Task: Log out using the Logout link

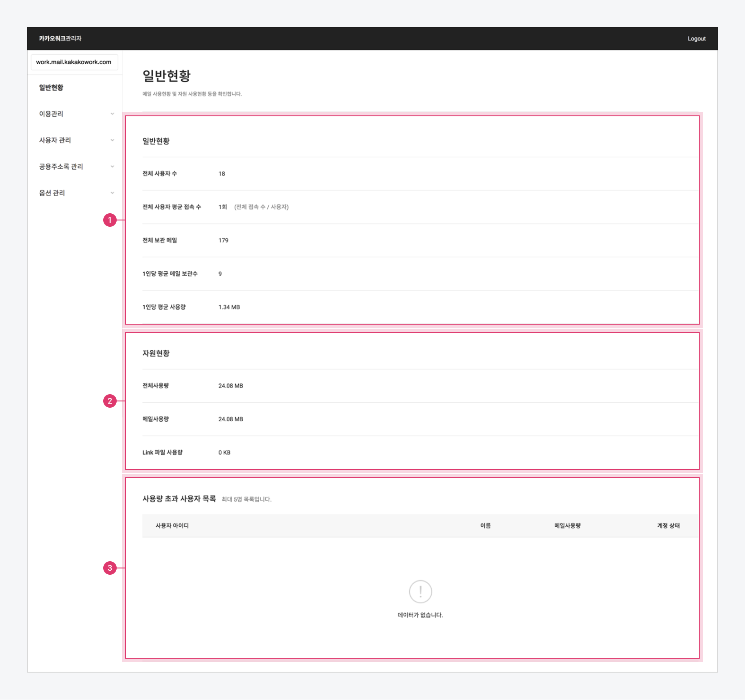Action: [697, 39]
